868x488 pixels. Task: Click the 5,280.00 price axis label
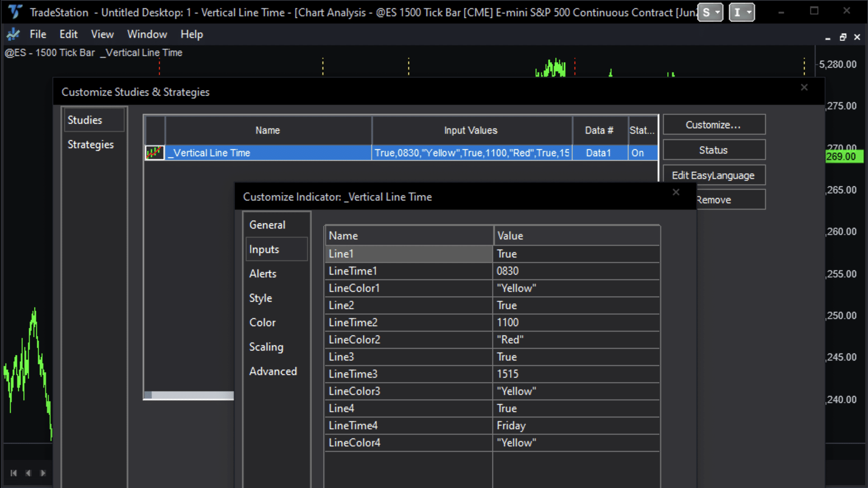click(838, 65)
